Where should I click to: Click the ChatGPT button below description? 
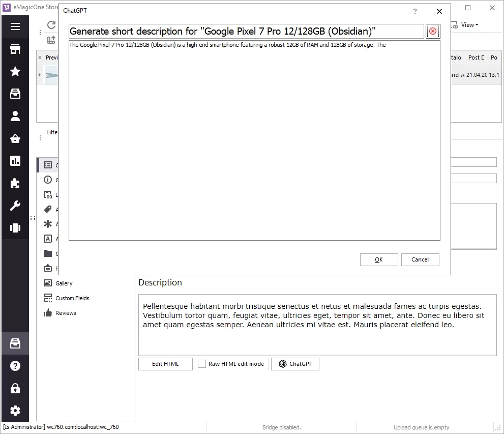pos(295,364)
